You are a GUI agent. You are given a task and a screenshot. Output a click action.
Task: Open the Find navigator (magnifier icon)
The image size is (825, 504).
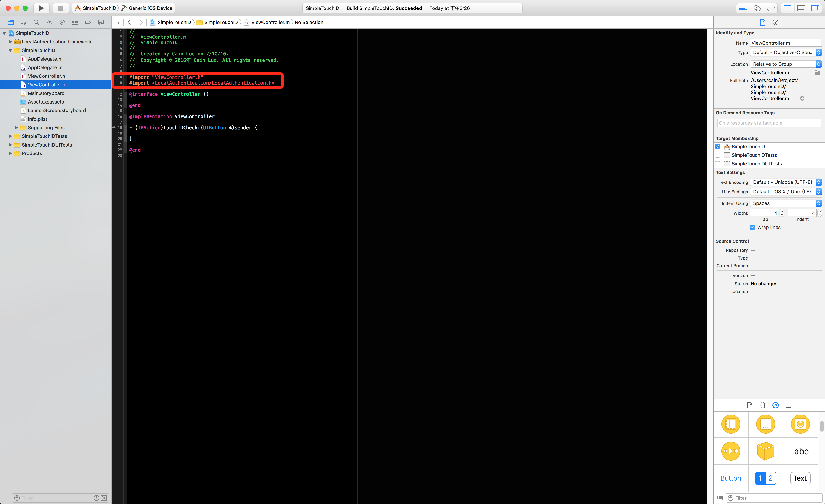click(36, 22)
